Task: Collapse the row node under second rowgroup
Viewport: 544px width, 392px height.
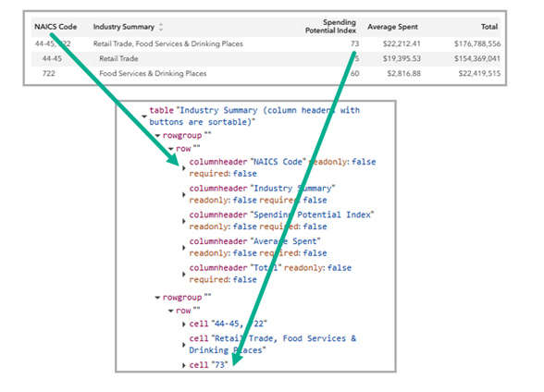Action: (170, 311)
